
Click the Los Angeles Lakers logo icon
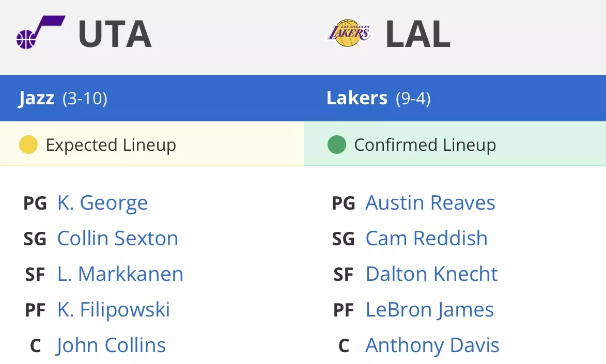coord(349,33)
